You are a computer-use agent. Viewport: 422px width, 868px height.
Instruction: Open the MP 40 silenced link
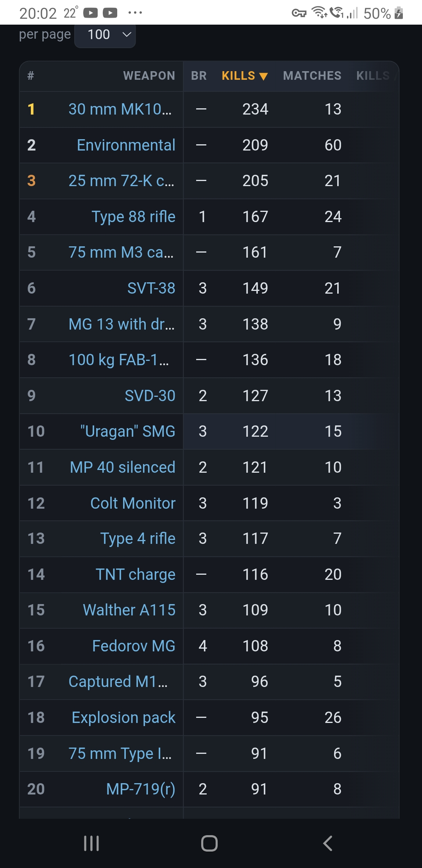pos(123,467)
